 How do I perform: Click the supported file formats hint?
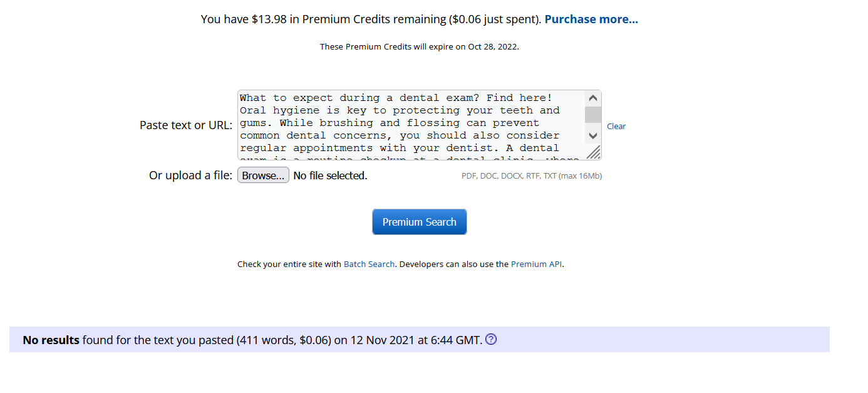[x=531, y=176]
